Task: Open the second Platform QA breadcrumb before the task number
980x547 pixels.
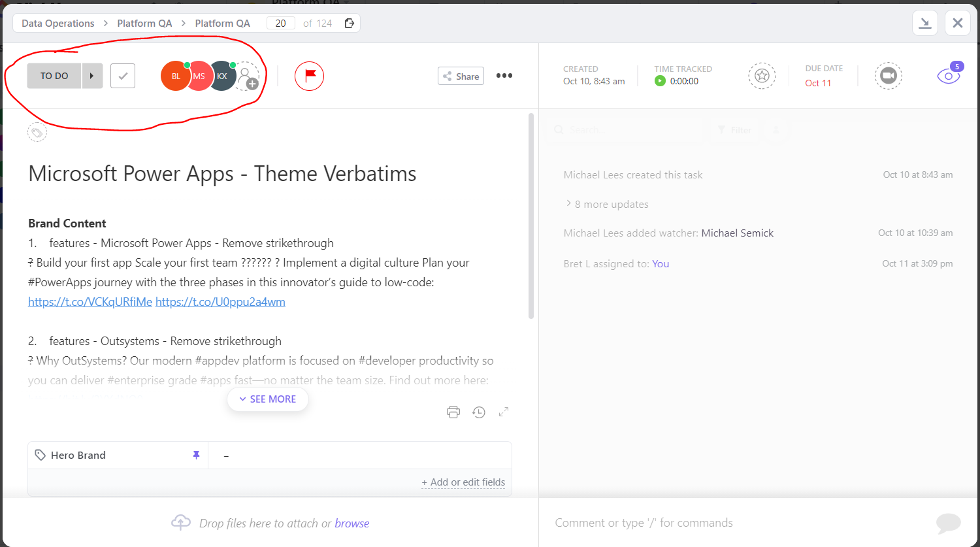Action: 222,24
